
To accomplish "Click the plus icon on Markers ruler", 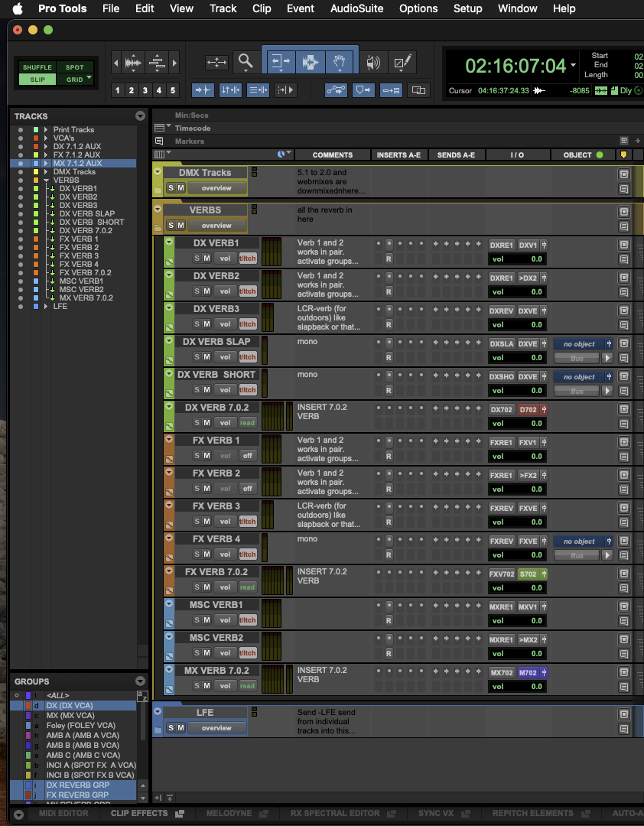I will 638,141.
